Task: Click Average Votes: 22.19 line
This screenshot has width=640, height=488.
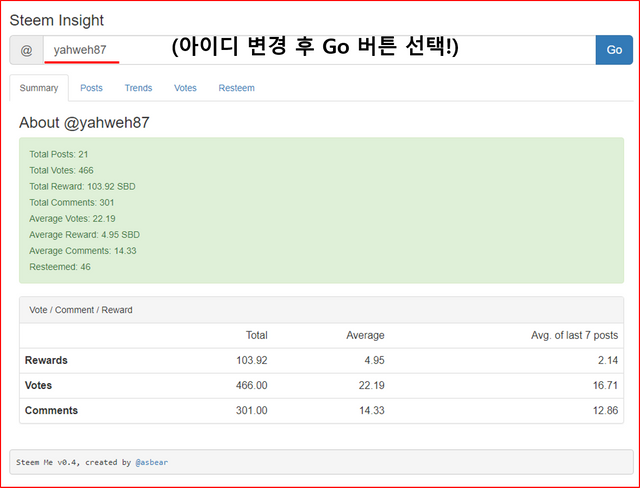Action: tap(72, 219)
